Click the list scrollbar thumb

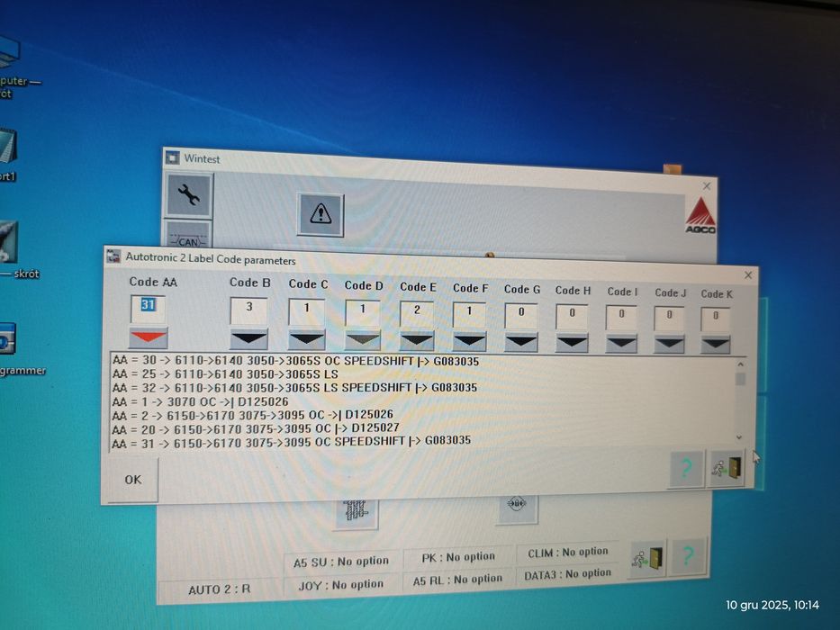(740, 379)
